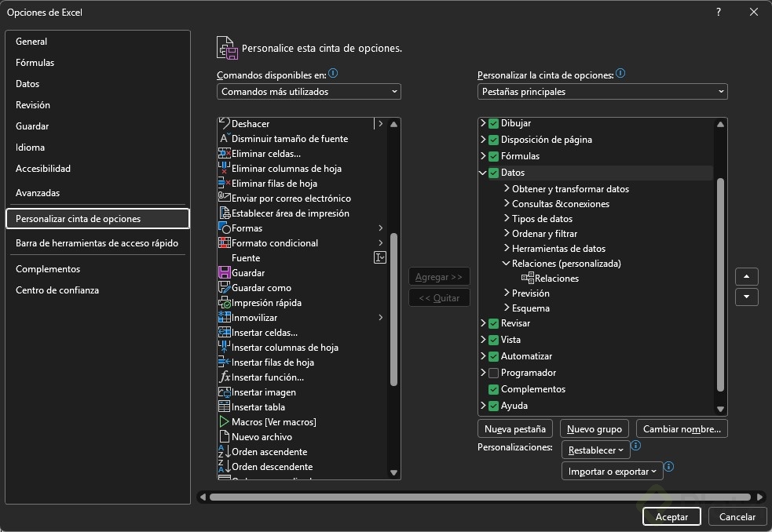This screenshot has width=772, height=532.
Task: Toggle the Datos tab checkbox
Action: tap(493, 173)
